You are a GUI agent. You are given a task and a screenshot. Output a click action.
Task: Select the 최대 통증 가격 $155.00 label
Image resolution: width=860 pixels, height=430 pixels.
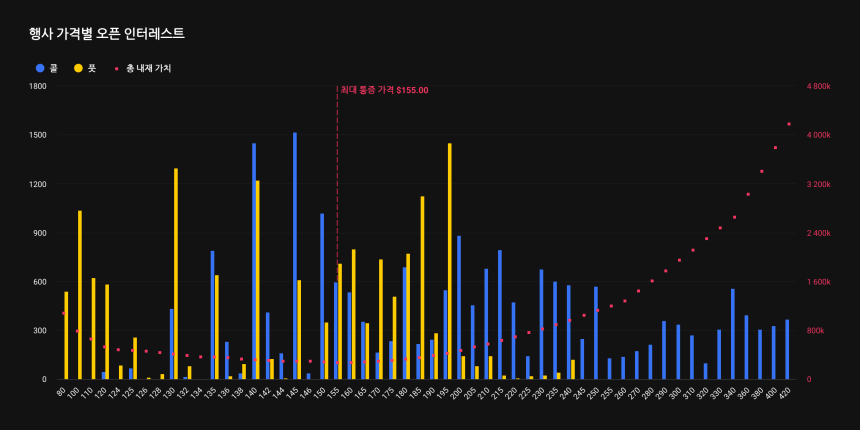pyautogui.click(x=384, y=90)
